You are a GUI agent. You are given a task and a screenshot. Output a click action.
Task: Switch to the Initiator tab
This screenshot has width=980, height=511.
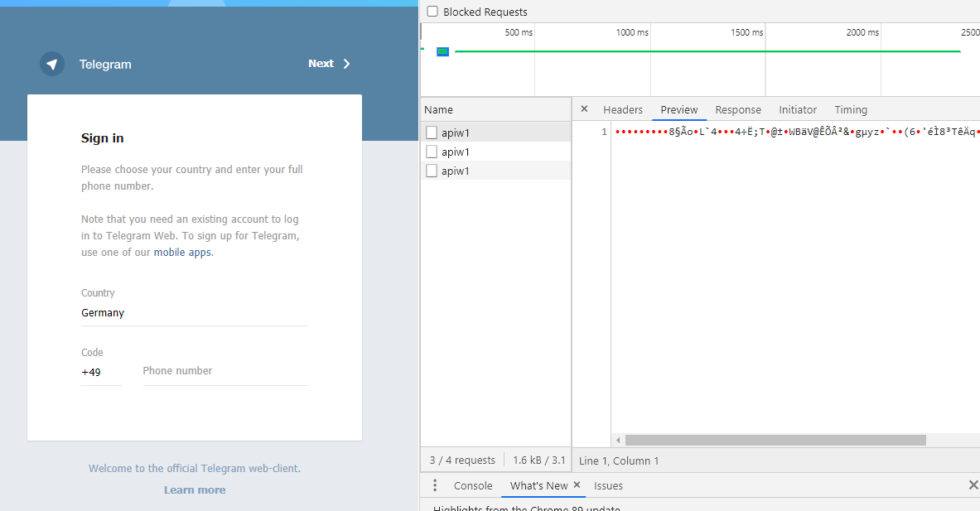click(798, 109)
